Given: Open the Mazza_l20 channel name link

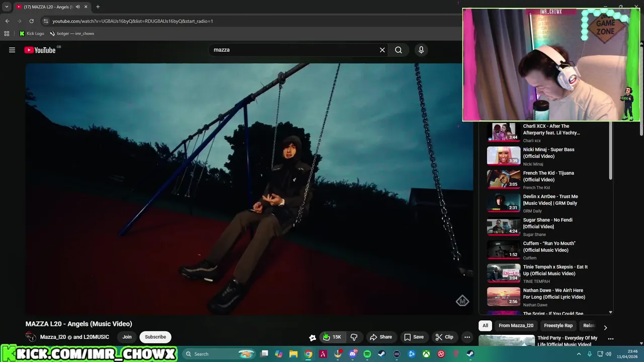Looking at the screenshot, I should (x=53, y=337).
